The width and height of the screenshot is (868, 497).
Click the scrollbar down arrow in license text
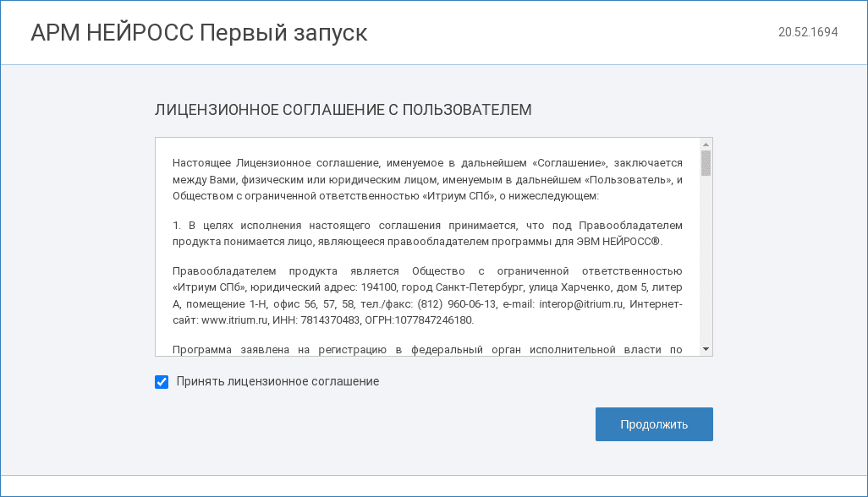click(x=706, y=349)
